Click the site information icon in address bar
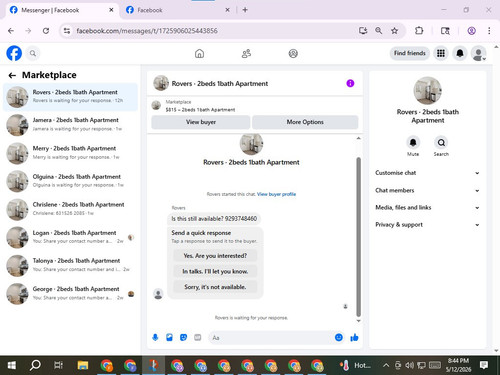 click(67, 31)
